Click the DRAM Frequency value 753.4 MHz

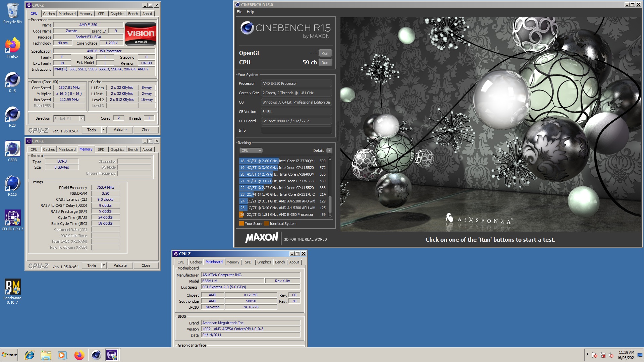[x=105, y=188]
